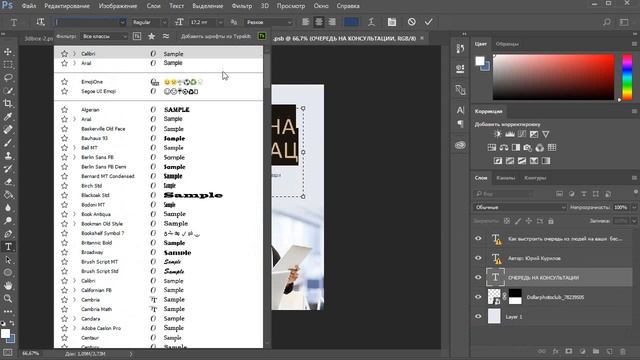Open the character and paragraph panel toggle
The width and height of the screenshot is (640, 360).
tap(392, 22)
